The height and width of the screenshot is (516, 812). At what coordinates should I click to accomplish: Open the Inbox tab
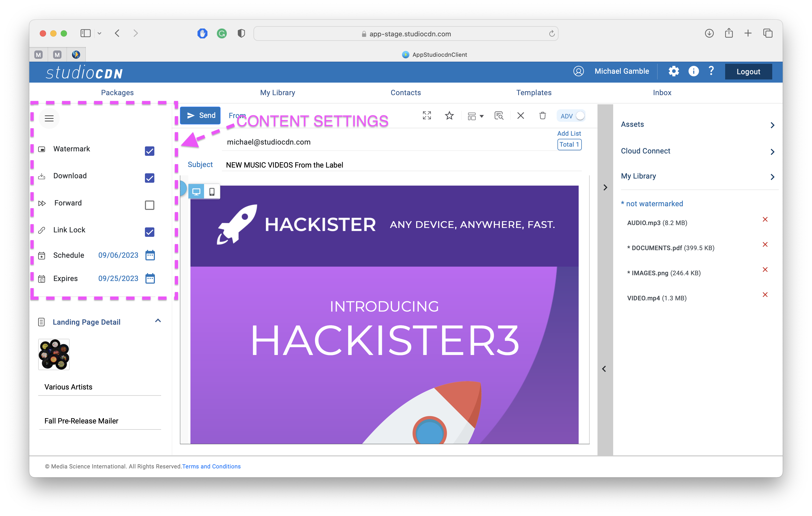(662, 93)
